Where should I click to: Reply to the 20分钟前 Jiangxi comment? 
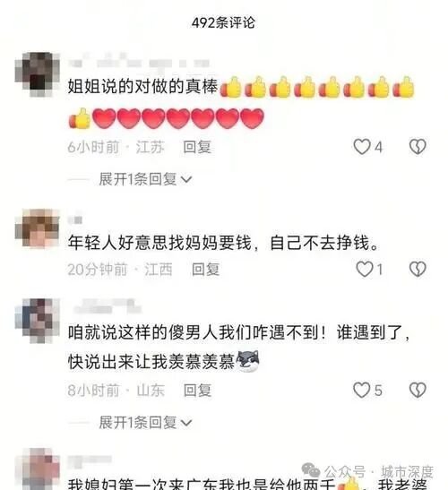pyautogui.click(x=205, y=270)
